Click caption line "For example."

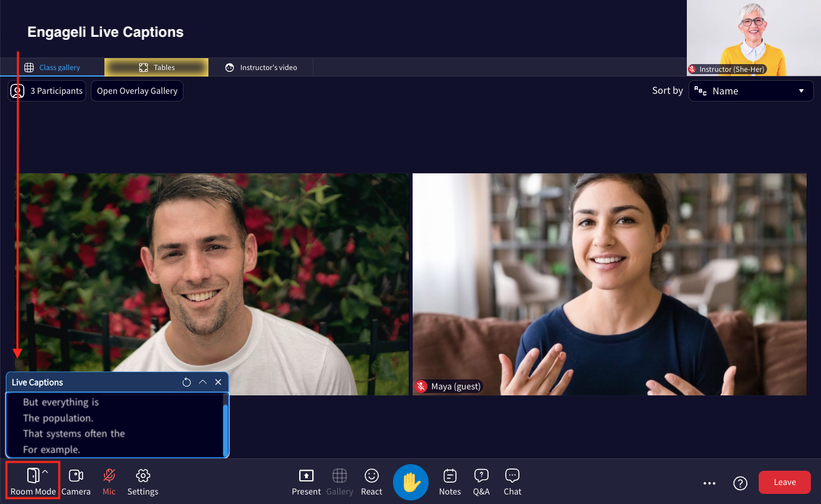(52, 449)
